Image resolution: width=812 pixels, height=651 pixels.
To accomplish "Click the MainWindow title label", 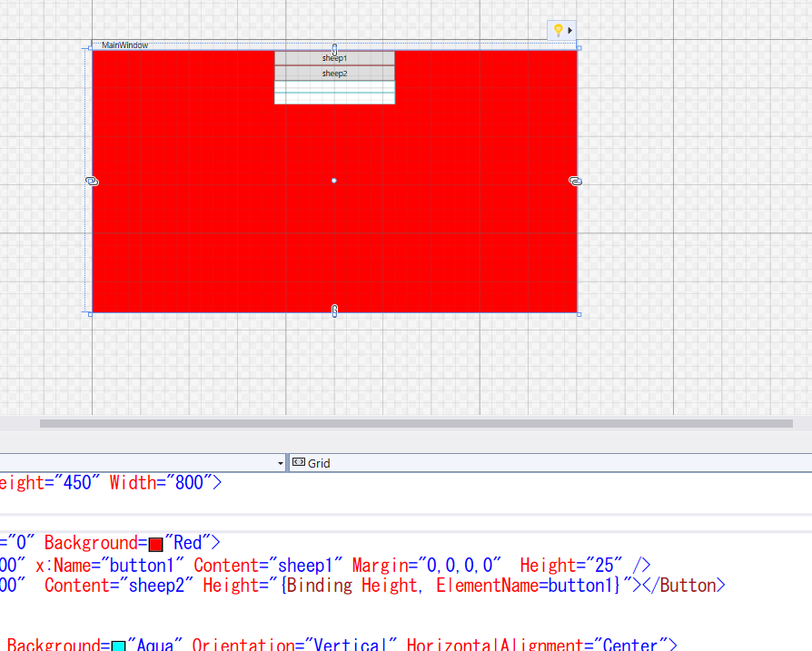I will [124, 45].
